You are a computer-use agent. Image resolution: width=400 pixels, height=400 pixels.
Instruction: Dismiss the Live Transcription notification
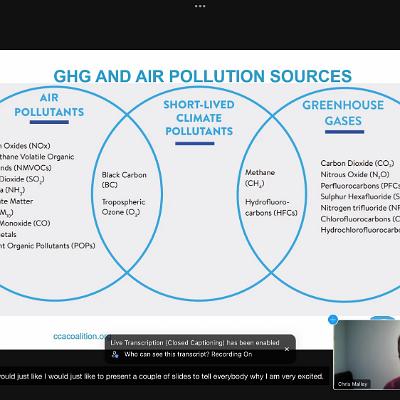pyautogui.click(x=287, y=349)
